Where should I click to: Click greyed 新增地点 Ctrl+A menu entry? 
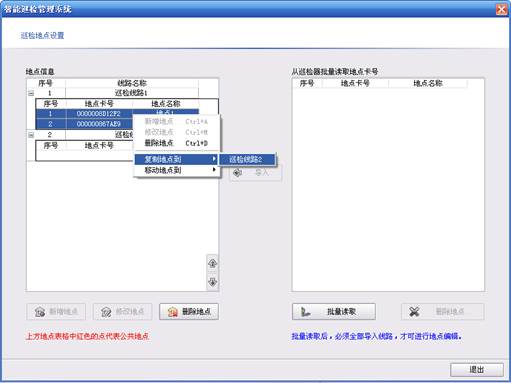coord(176,121)
